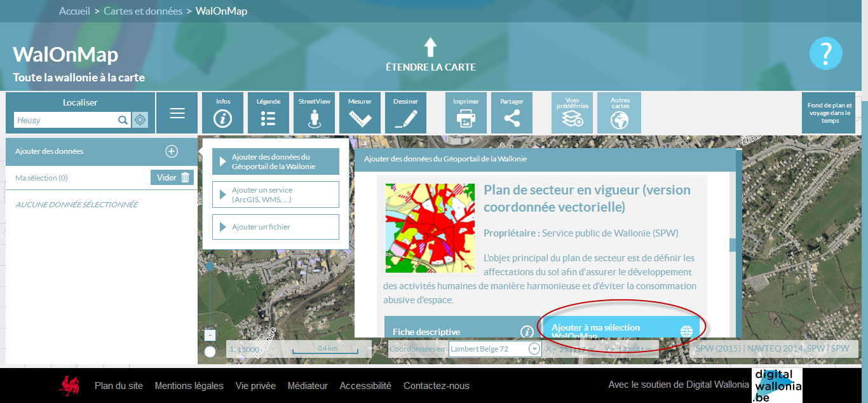Select the Dessiner drawing tool
868x403 pixels.
pyautogui.click(x=405, y=113)
